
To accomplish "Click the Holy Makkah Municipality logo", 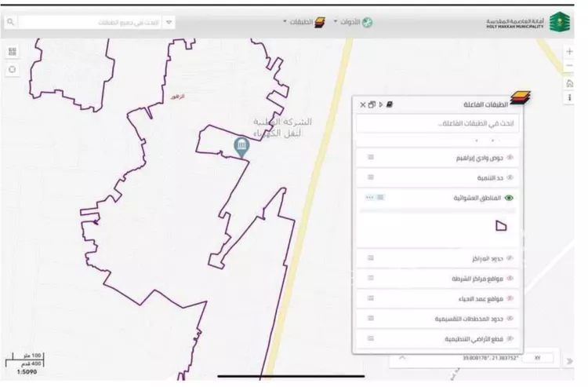I will tap(560, 22).
